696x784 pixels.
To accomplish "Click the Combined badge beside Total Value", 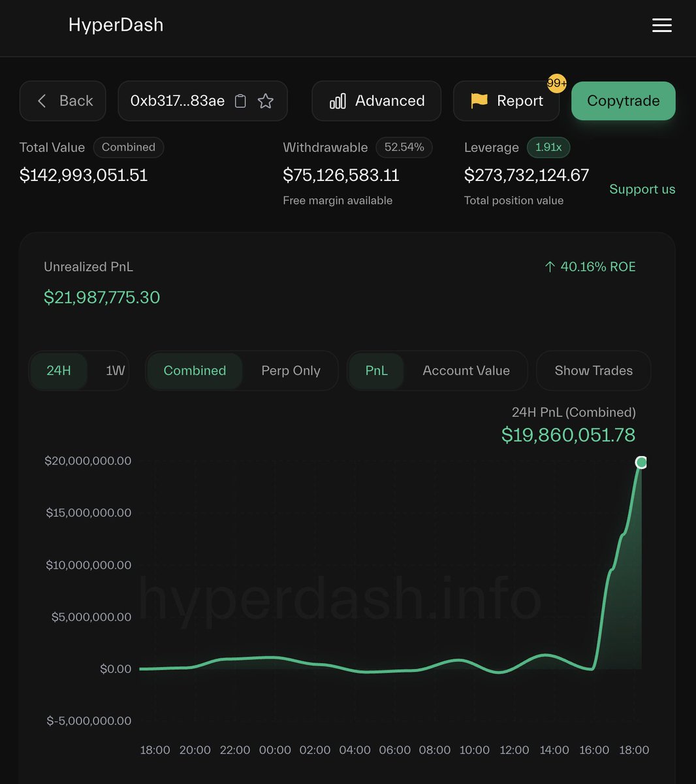I will pyautogui.click(x=129, y=148).
